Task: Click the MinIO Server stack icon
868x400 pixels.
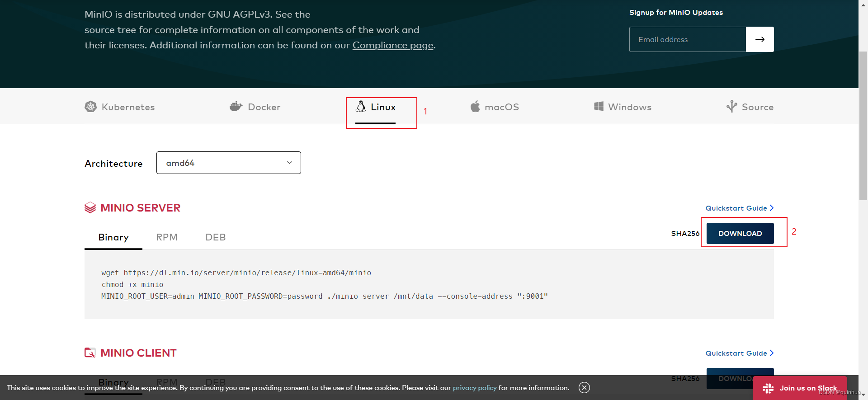Action: [x=90, y=207]
